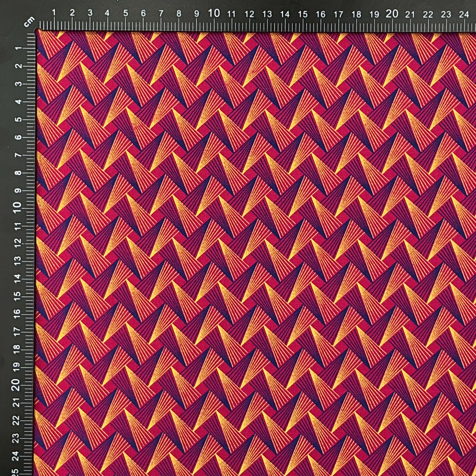Click number 8 on the top ruler
This screenshot has height=476, width=476.
click(179, 13)
